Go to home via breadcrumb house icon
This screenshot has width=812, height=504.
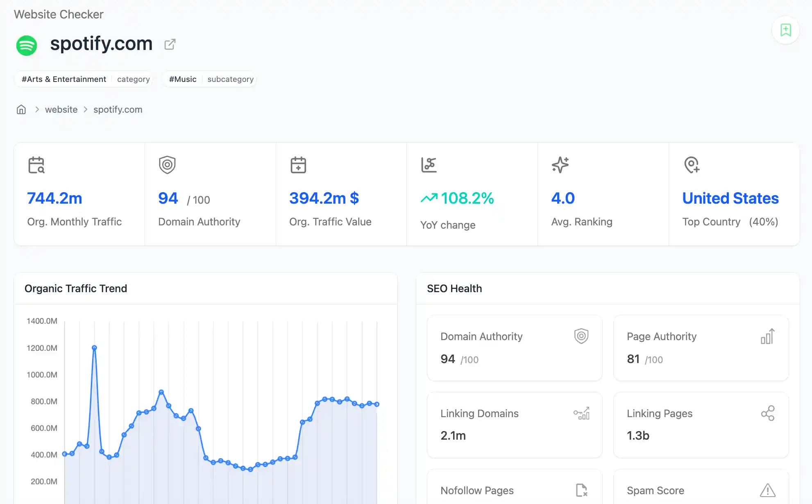pos(21,109)
